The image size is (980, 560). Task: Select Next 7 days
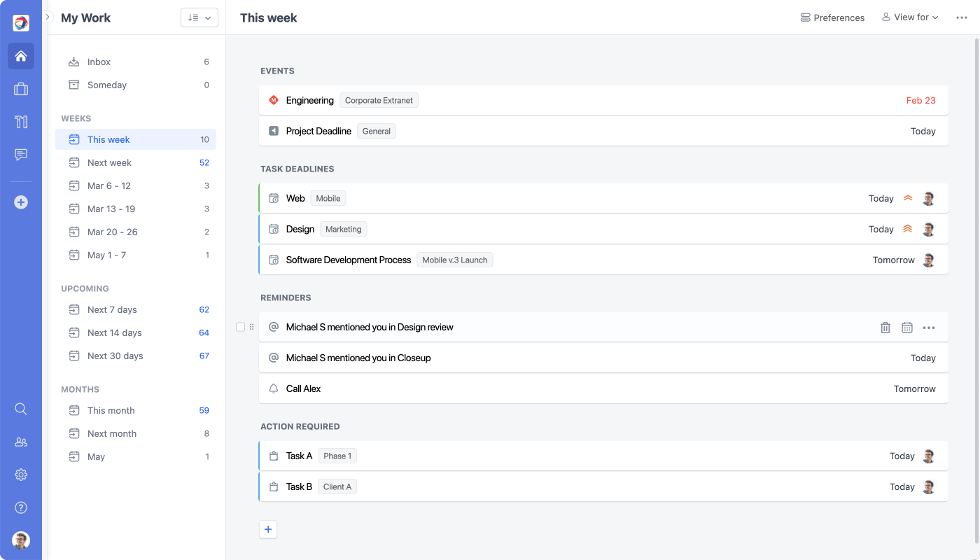pyautogui.click(x=136, y=309)
